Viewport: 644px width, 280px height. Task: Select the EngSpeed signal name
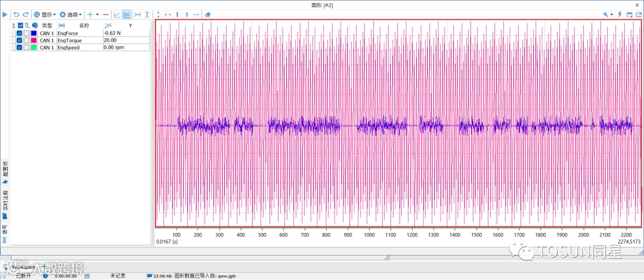click(69, 48)
